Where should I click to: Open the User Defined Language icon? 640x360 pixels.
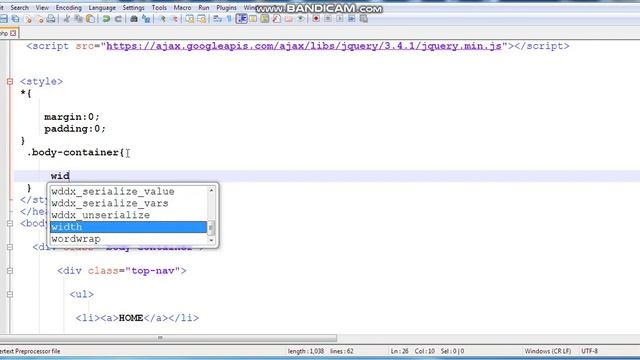(253, 19)
